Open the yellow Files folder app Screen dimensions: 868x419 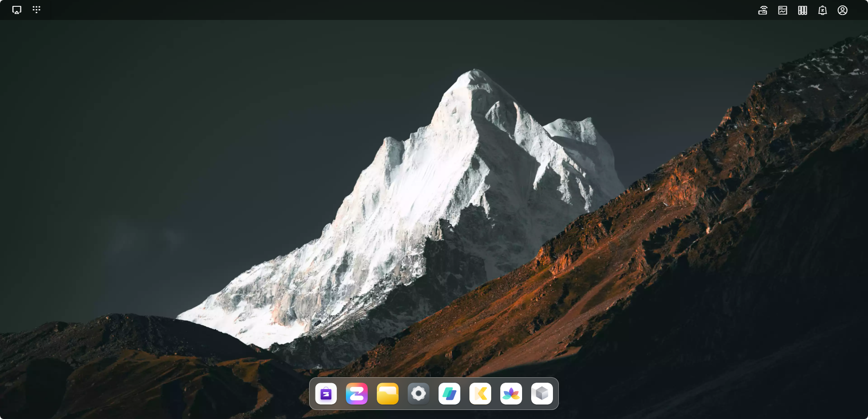tap(388, 394)
